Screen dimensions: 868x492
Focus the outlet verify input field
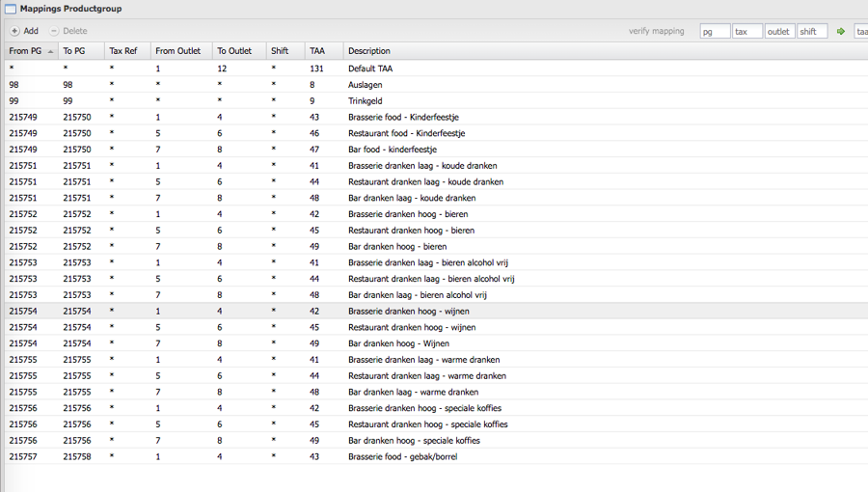[779, 31]
